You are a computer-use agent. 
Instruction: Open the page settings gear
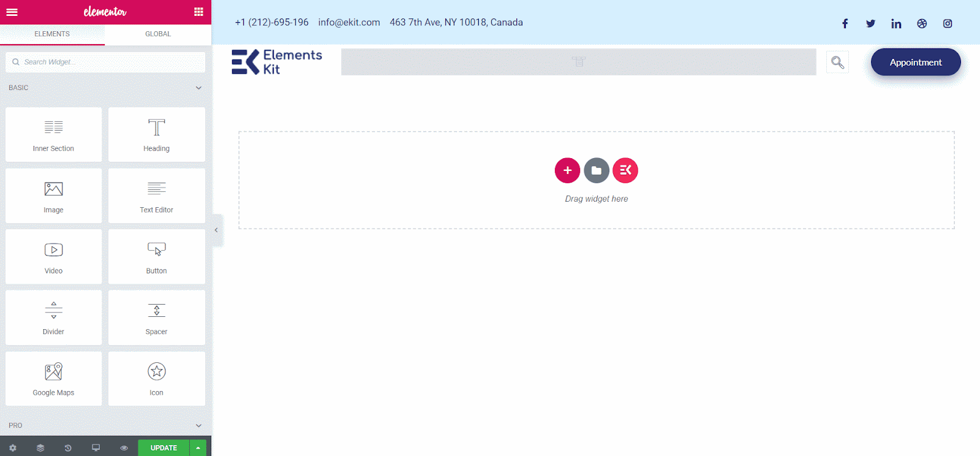tap(12, 448)
